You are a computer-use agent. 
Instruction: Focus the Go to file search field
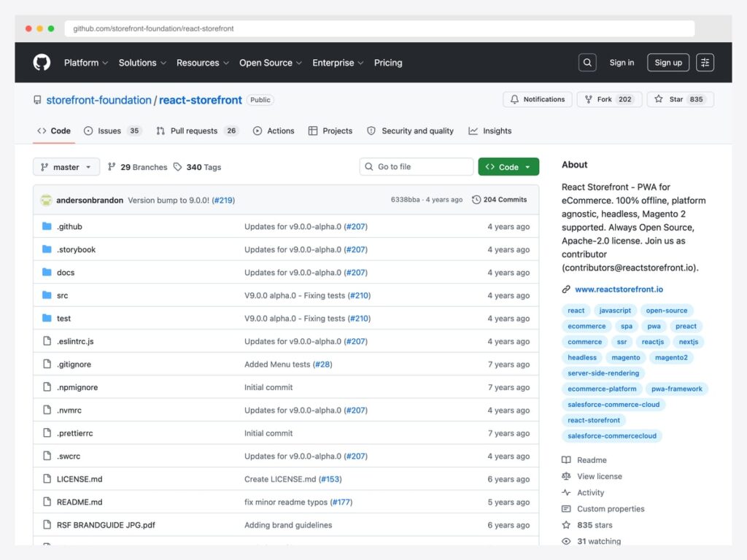point(417,167)
